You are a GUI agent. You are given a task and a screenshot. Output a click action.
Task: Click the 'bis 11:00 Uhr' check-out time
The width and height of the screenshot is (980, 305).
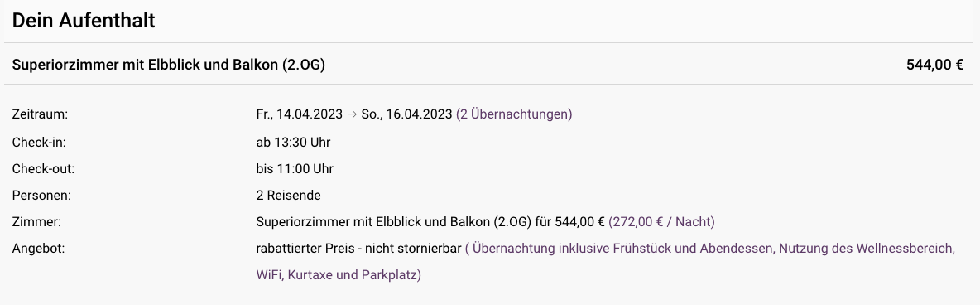pos(295,169)
